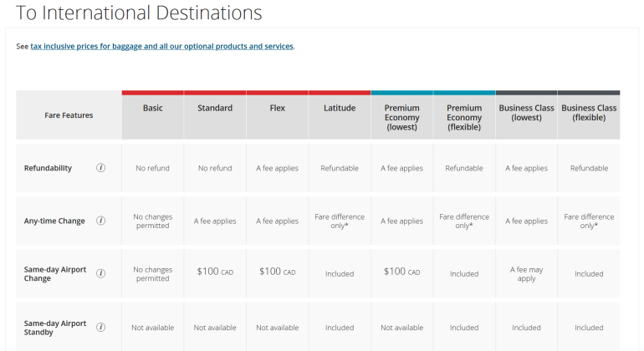Screen dimensions: 644x351
Task: Choose the Latitude fare column header
Action: pyautogui.click(x=340, y=108)
